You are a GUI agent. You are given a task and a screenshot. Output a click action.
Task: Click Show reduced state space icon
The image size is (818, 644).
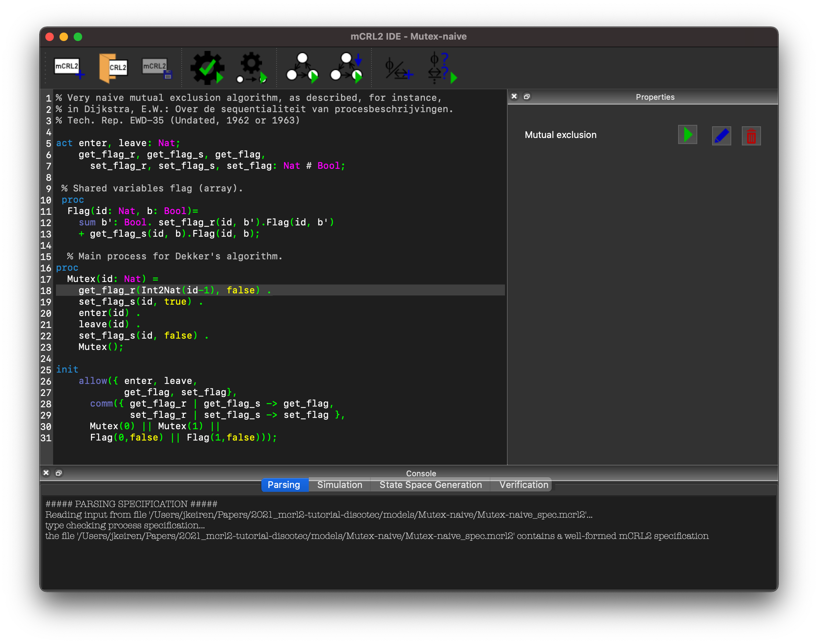click(346, 68)
